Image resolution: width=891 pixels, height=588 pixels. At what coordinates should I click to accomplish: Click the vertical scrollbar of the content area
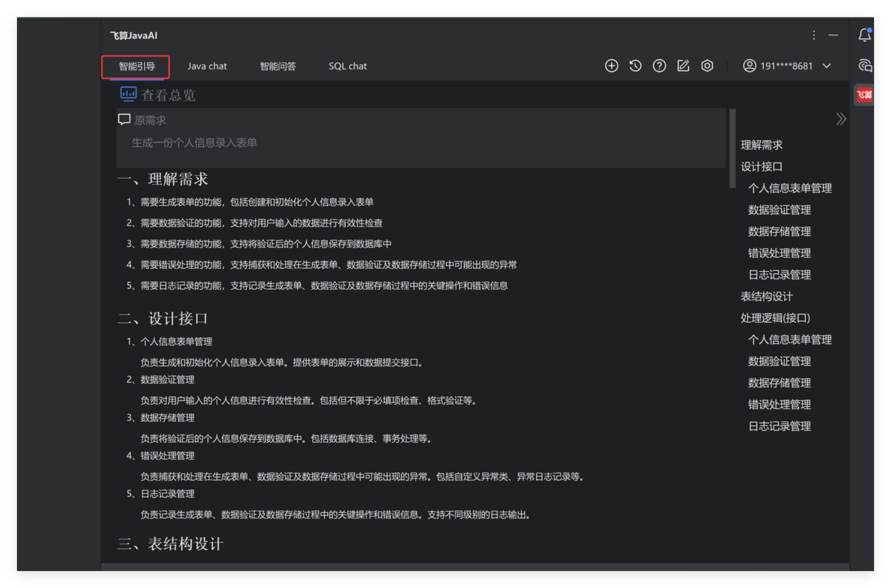tap(732, 149)
